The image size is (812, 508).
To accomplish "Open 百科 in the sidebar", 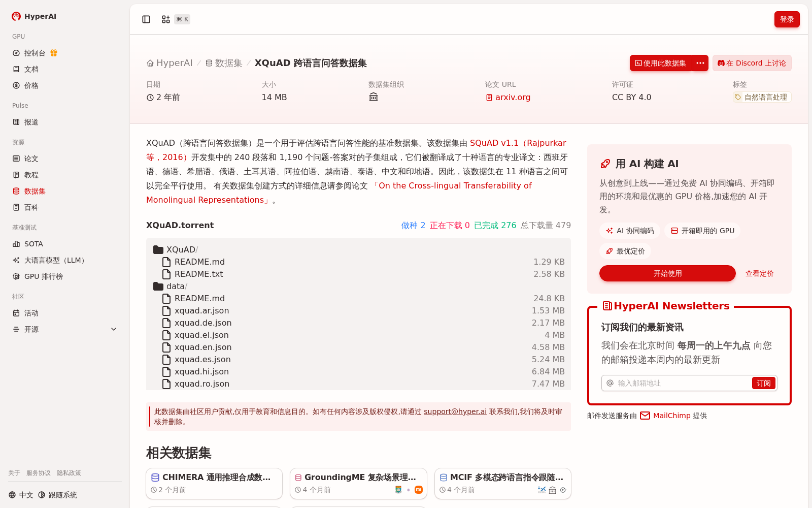I will pos(31,207).
